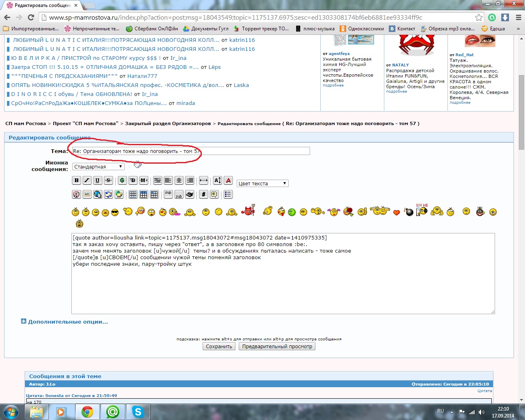This screenshot has width=525, height=420.
Task: Insert the black bomb smiley
Action: coord(409,212)
